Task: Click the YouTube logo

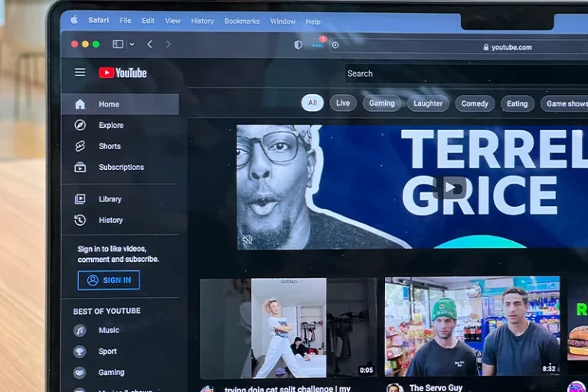Action: coord(122,73)
